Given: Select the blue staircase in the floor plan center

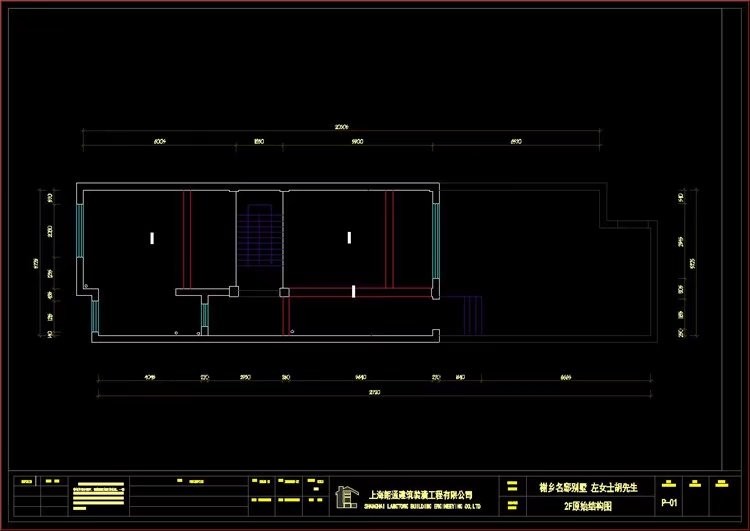Looking at the screenshot, I should (x=258, y=235).
